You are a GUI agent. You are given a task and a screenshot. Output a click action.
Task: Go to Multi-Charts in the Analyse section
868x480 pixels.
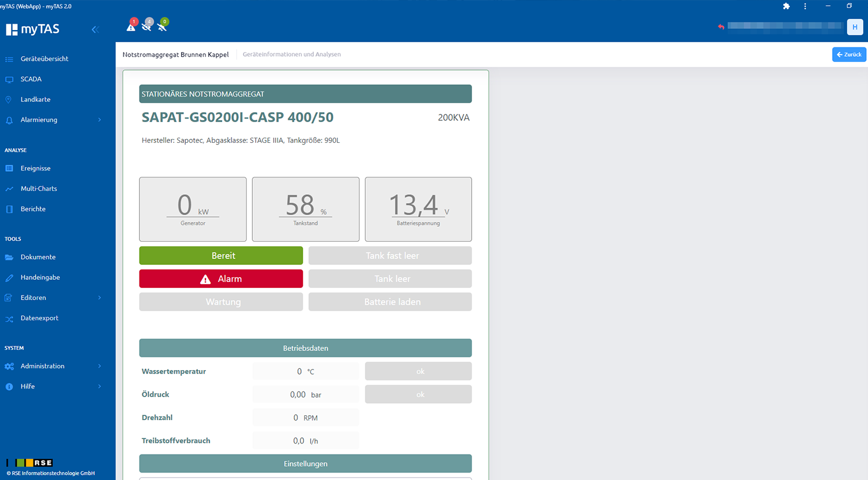[38, 189]
